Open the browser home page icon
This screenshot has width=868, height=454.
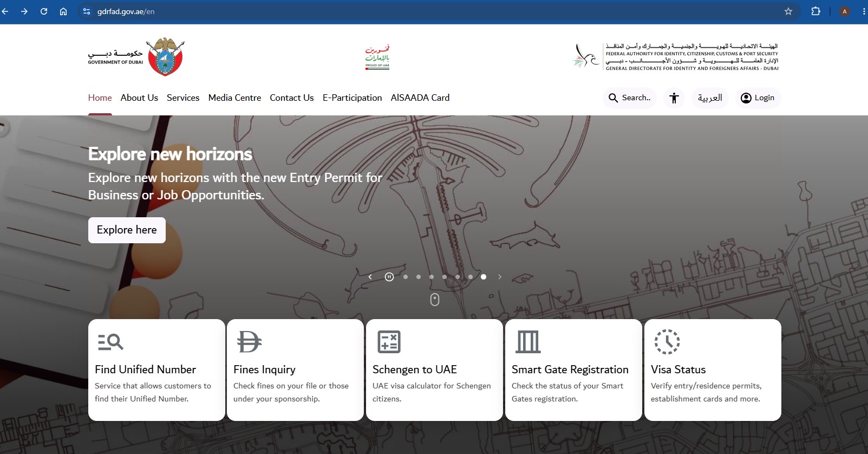(x=63, y=11)
